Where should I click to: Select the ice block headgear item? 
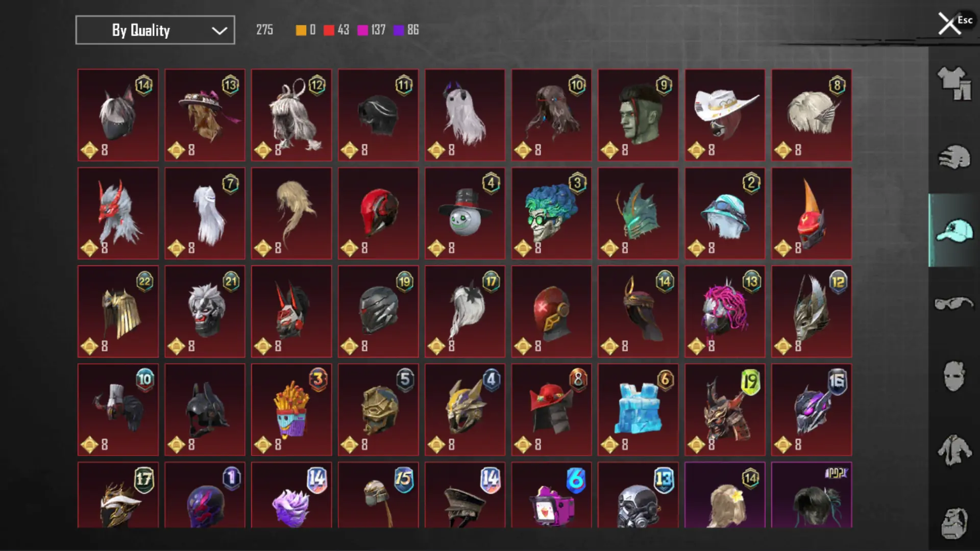pyautogui.click(x=638, y=410)
